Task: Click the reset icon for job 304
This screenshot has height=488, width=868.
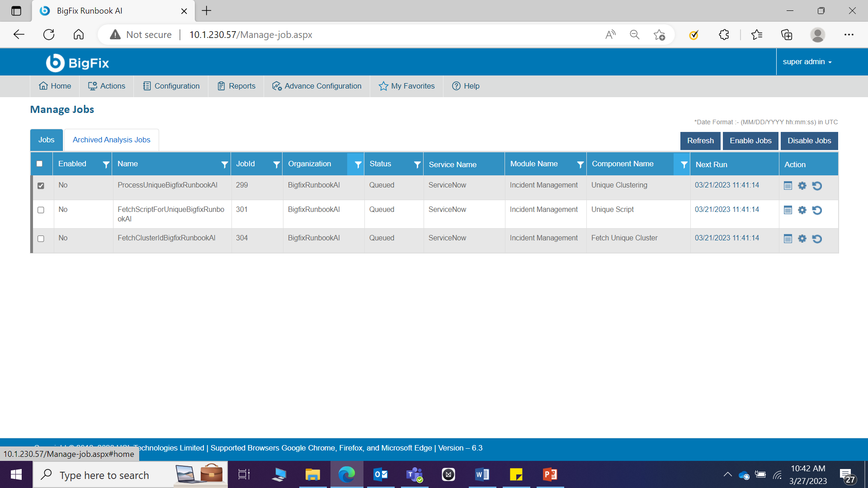Action: (817, 239)
